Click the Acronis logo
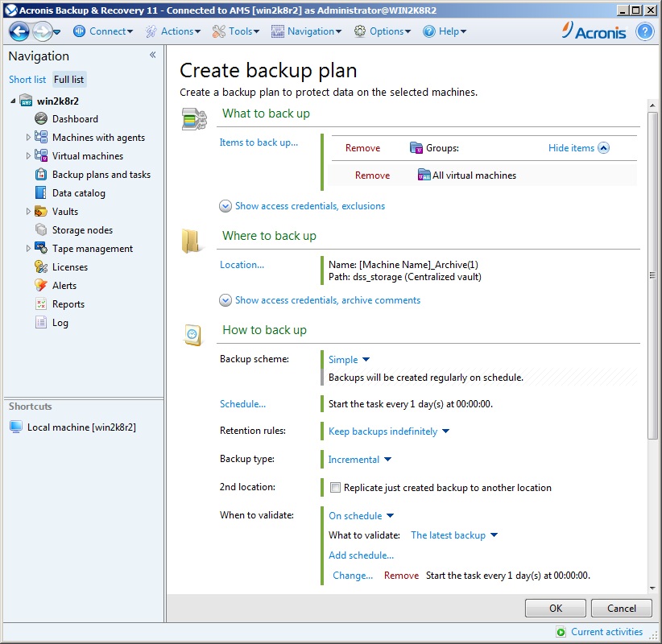 click(594, 31)
